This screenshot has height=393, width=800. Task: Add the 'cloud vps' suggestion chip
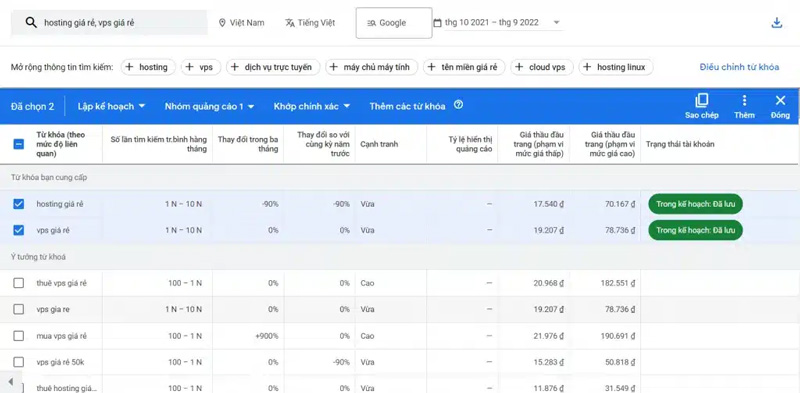pyautogui.click(x=541, y=67)
